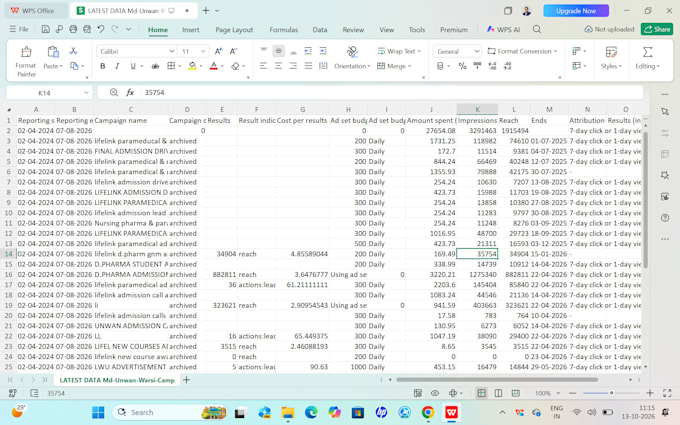
Task: Apply the red font color
Action: 213,66
